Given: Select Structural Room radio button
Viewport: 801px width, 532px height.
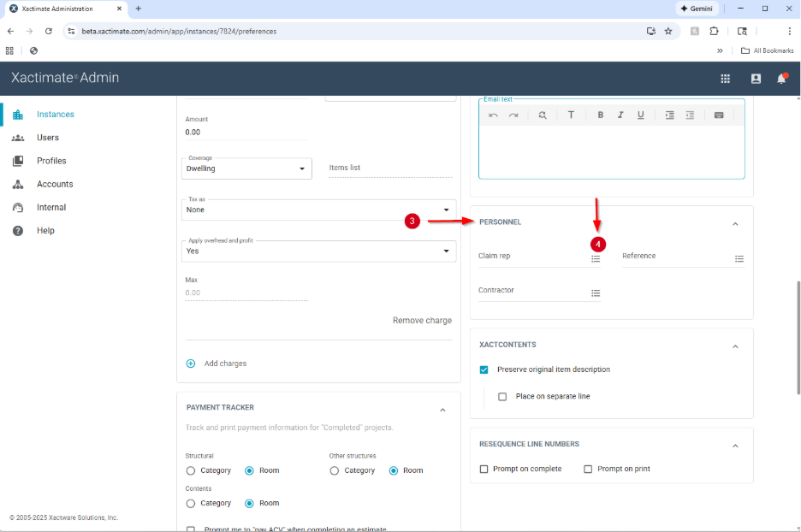Looking at the screenshot, I should [x=249, y=470].
